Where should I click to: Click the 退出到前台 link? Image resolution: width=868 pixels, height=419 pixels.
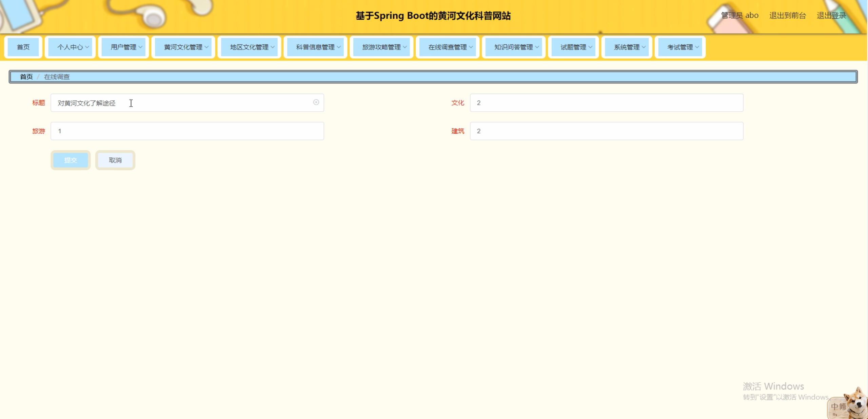[x=787, y=16]
